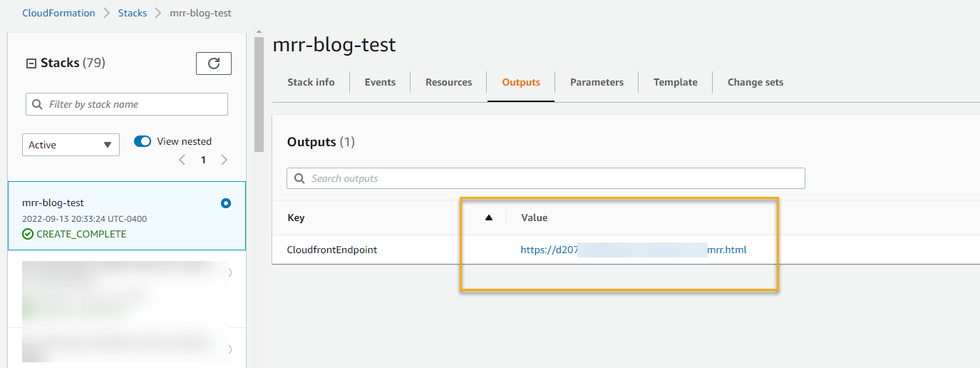Click the CloudfrontEndpoint key cell
Viewport: 980px width, 368px height.
pos(332,250)
